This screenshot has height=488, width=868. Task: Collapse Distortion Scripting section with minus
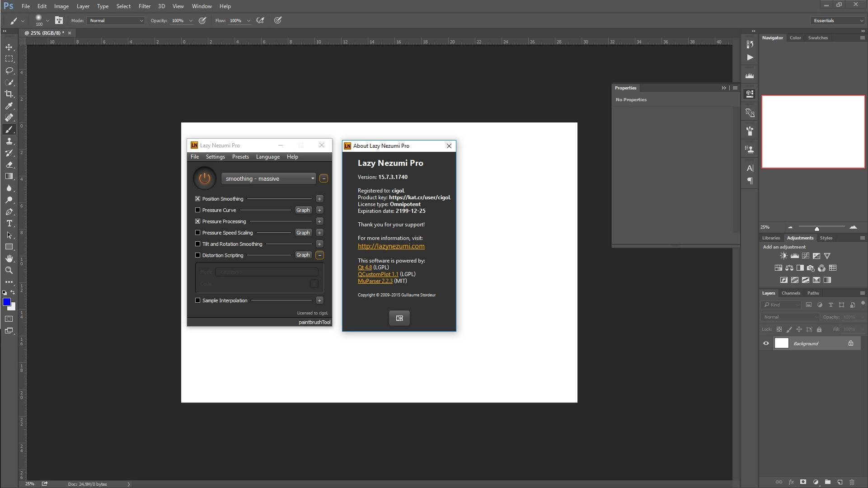[319, 255]
